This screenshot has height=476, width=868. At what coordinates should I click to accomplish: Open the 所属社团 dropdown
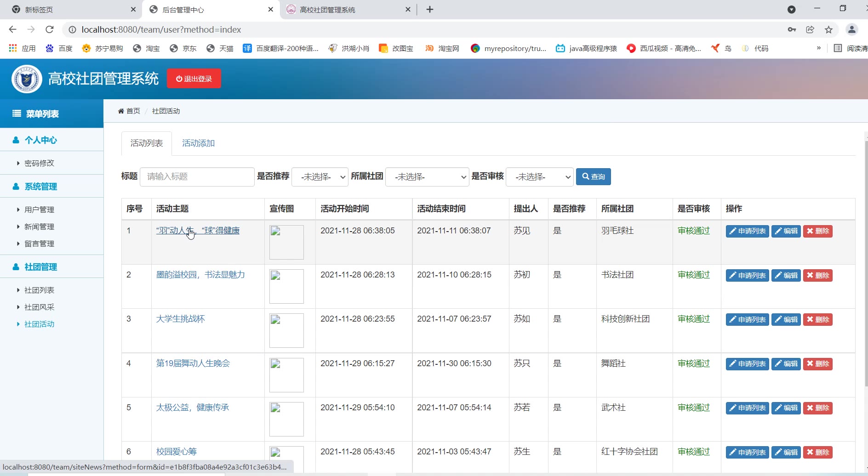coord(427,177)
